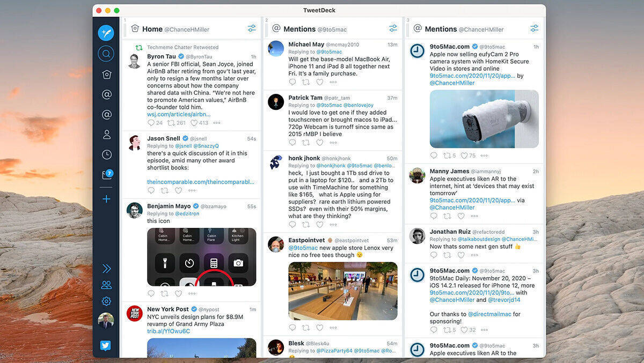Open the eufyCam camera image

[x=484, y=119]
